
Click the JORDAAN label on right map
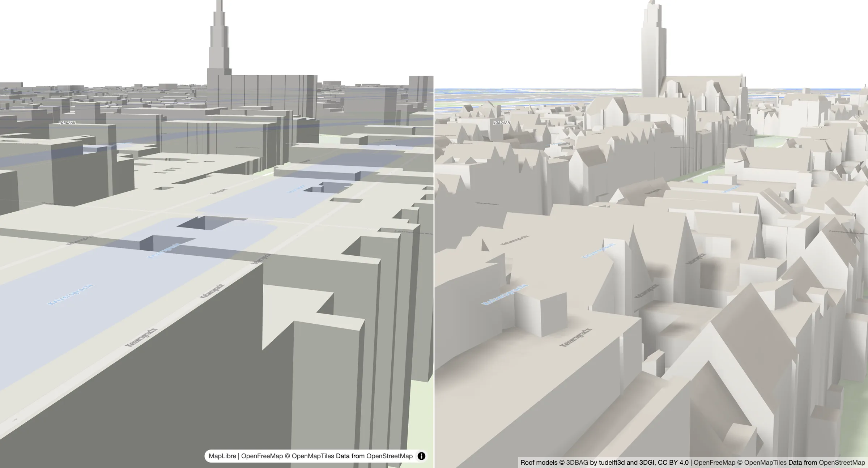tap(502, 123)
